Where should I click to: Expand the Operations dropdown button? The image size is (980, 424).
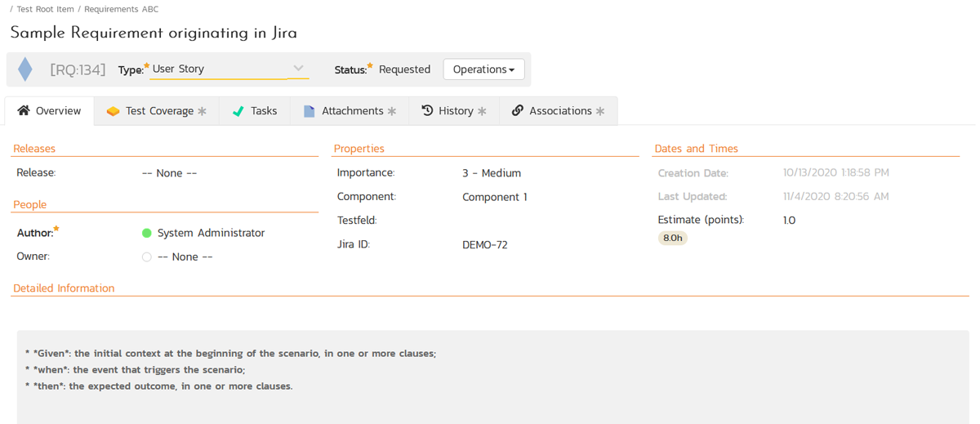click(x=483, y=69)
